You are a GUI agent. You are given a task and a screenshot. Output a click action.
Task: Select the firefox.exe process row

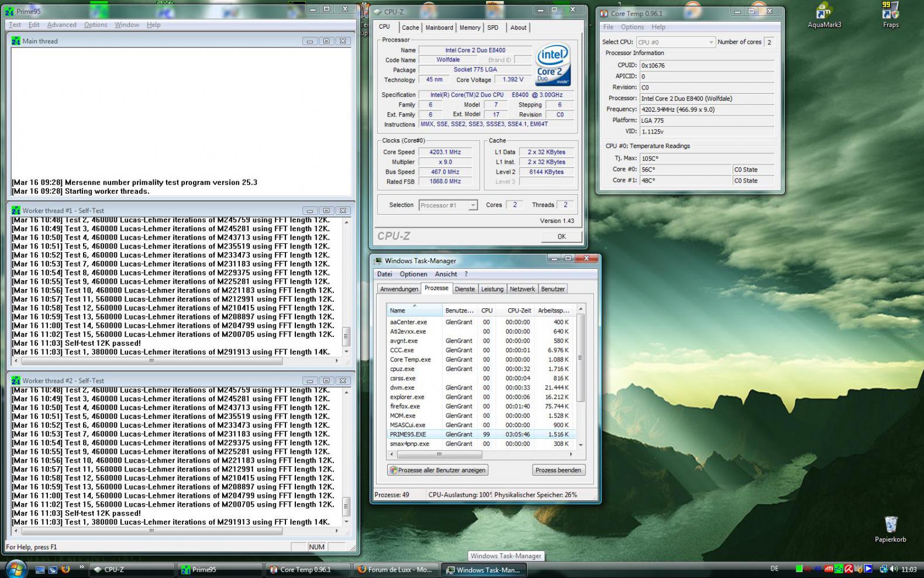481,406
